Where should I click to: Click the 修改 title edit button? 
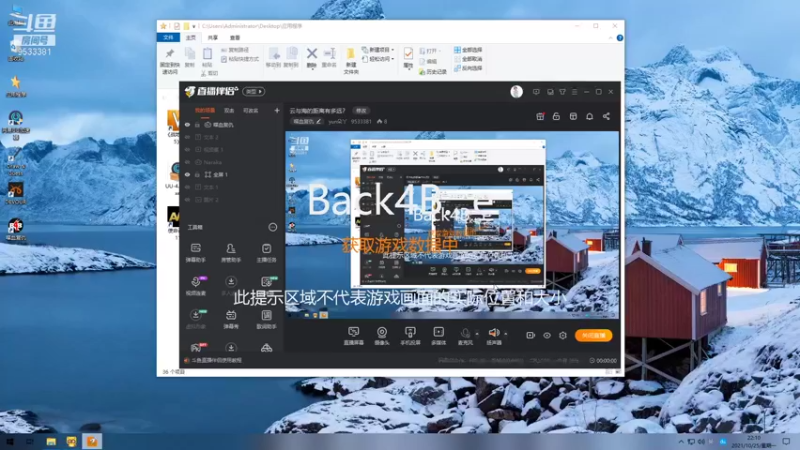click(x=361, y=111)
